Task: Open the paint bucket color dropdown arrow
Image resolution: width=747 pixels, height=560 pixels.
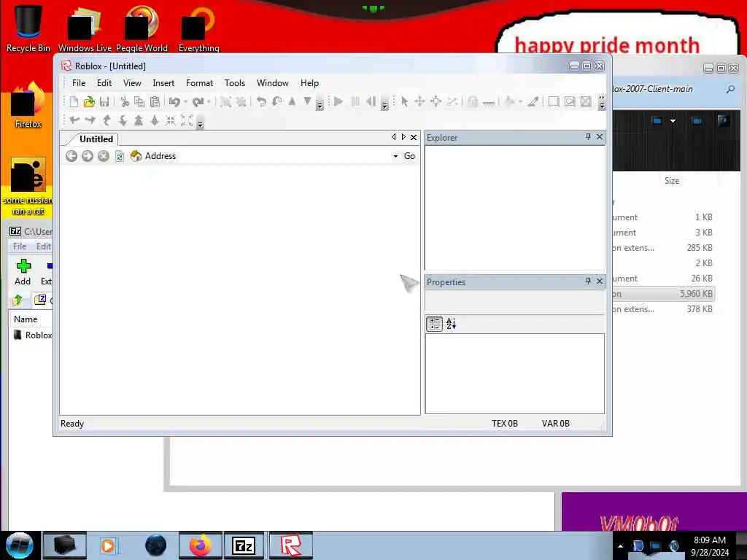Action: tap(520, 101)
